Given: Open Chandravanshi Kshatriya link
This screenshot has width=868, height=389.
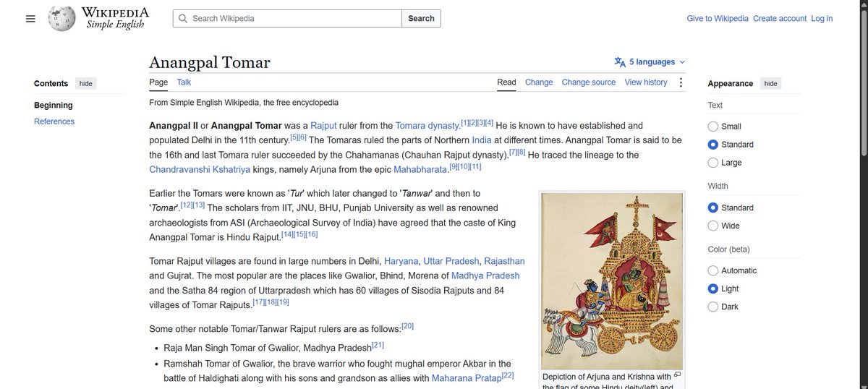Looking at the screenshot, I should pos(199,169).
